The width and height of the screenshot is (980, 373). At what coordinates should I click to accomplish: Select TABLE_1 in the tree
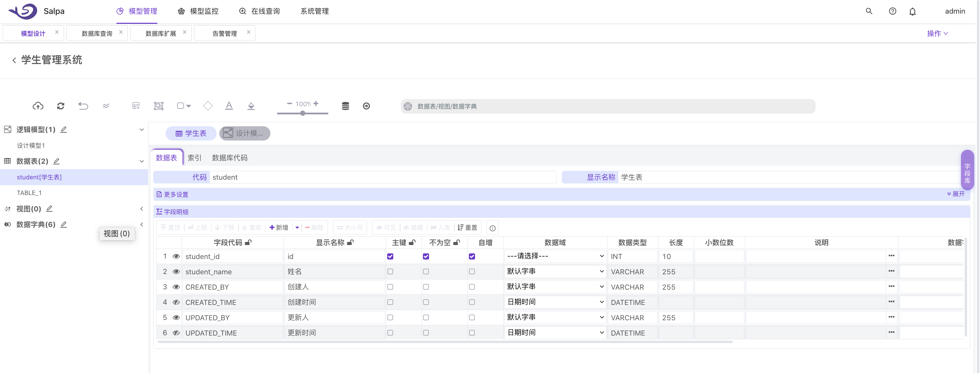[29, 193]
